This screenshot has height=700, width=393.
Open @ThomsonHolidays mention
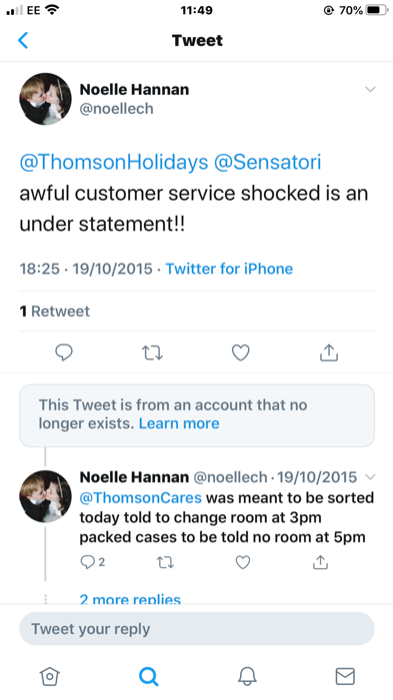(114, 162)
